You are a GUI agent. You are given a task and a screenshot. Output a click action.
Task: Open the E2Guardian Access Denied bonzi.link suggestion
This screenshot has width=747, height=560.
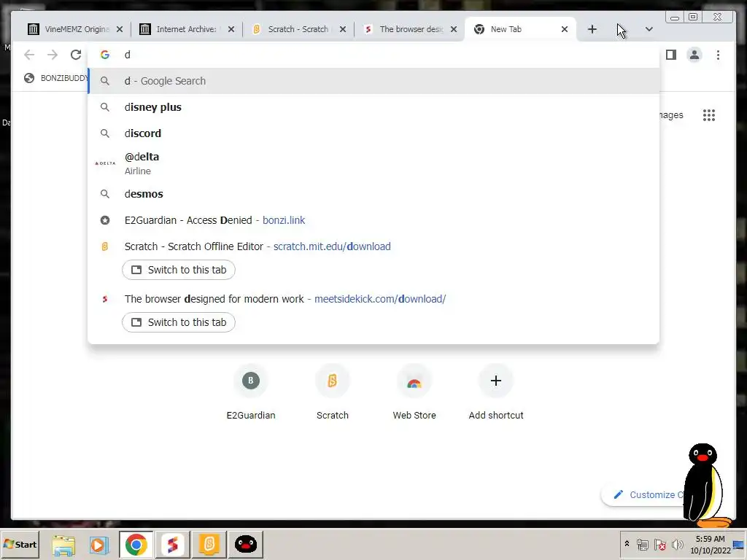point(374,220)
